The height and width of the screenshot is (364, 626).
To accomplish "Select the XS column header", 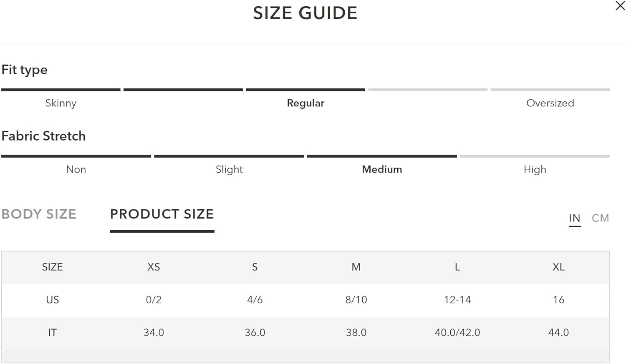I will pyautogui.click(x=154, y=267).
